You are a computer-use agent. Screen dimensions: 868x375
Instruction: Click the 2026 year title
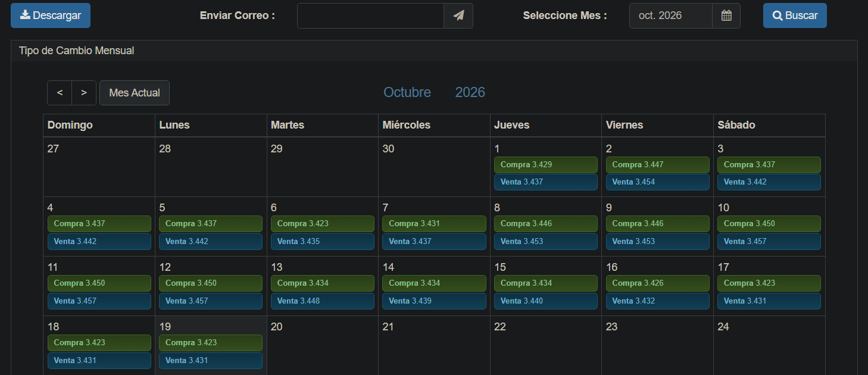470,92
